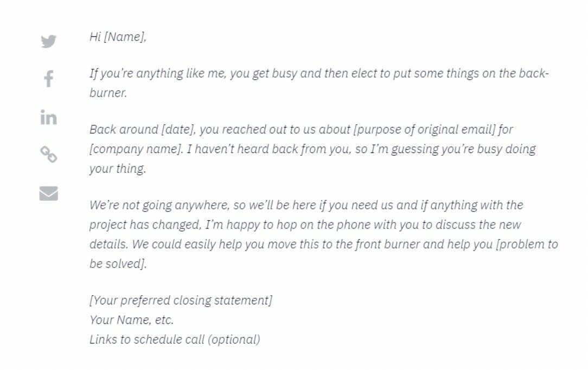Screen dimensions: 588x370
Task: Click the "Your Name, etc." signature line
Action: (x=131, y=320)
